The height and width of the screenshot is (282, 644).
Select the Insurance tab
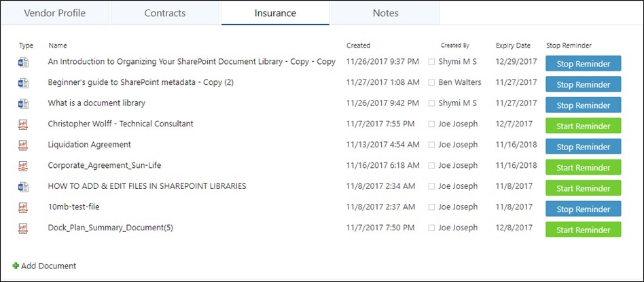tap(275, 13)
